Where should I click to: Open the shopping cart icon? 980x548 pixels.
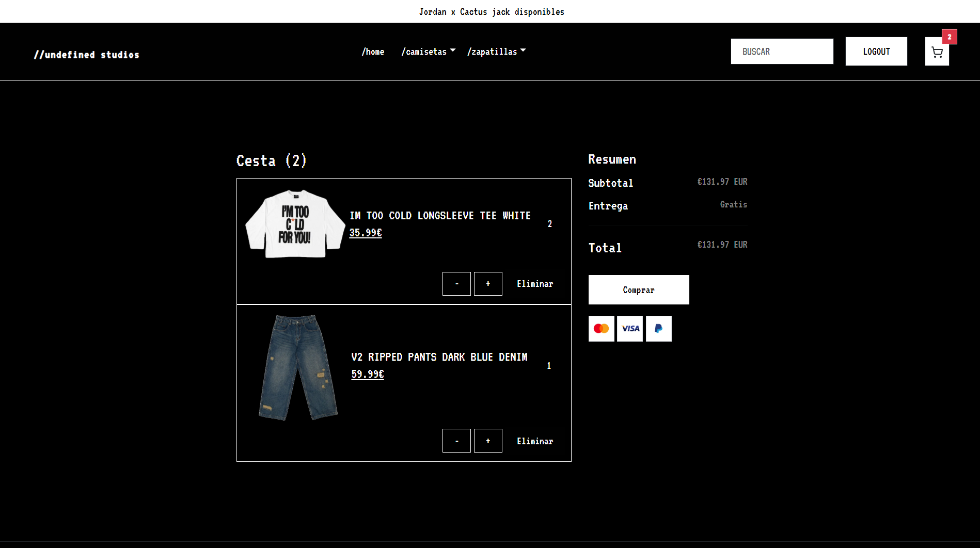(937, 52)
